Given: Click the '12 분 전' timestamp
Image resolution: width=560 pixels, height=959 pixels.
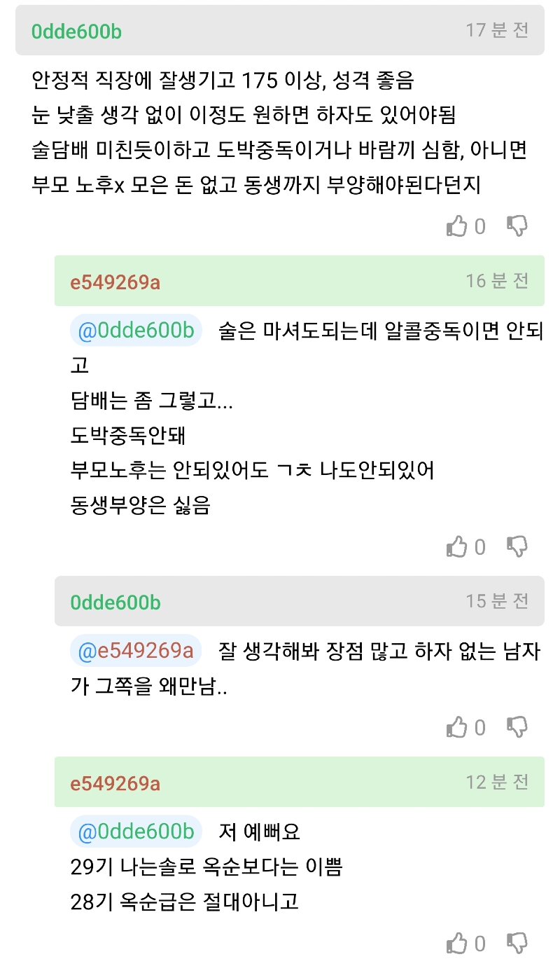Looking at the screenshot, I should click(497, 782).
